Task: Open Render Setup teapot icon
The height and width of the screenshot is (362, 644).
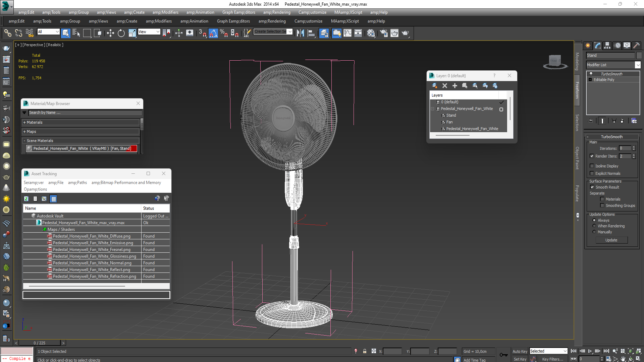Action: tap(384, 33)
